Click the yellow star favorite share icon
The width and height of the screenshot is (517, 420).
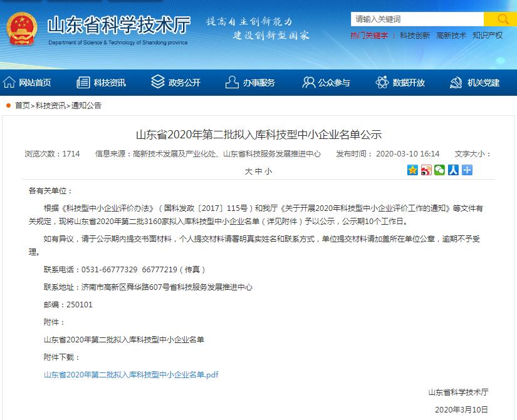click(x=412, y=170)
